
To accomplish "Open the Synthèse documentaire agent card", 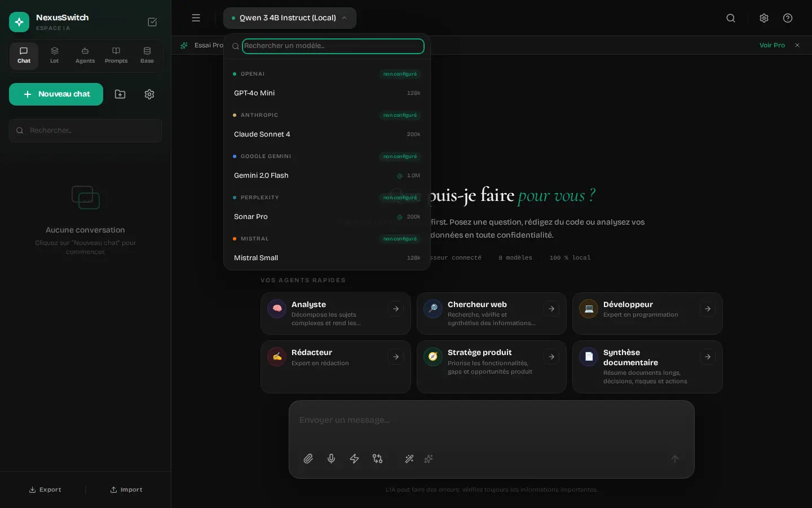I will coord(647,367).
